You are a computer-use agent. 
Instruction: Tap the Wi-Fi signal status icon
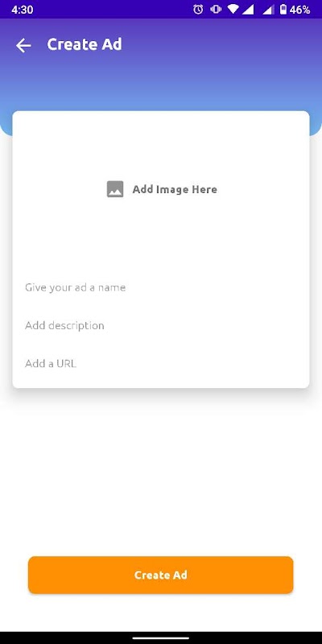coord(233,10)
